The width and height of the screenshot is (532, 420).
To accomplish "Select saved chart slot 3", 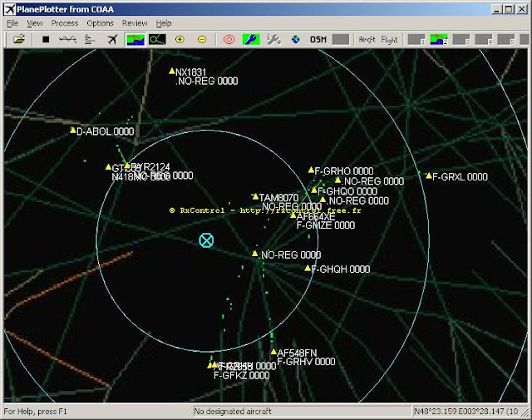I will (461, 40).
